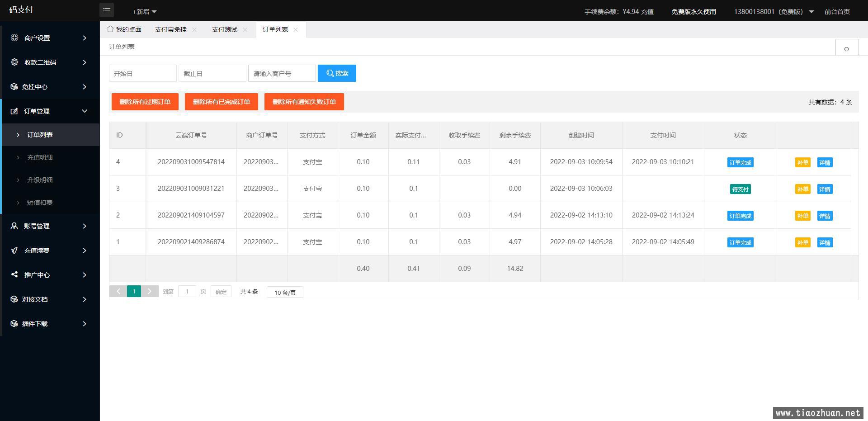The width and height of the screenshot is (868, 421).
Task: Click the 免挂中心 cube icon
Action: click(x=14, y=86)
